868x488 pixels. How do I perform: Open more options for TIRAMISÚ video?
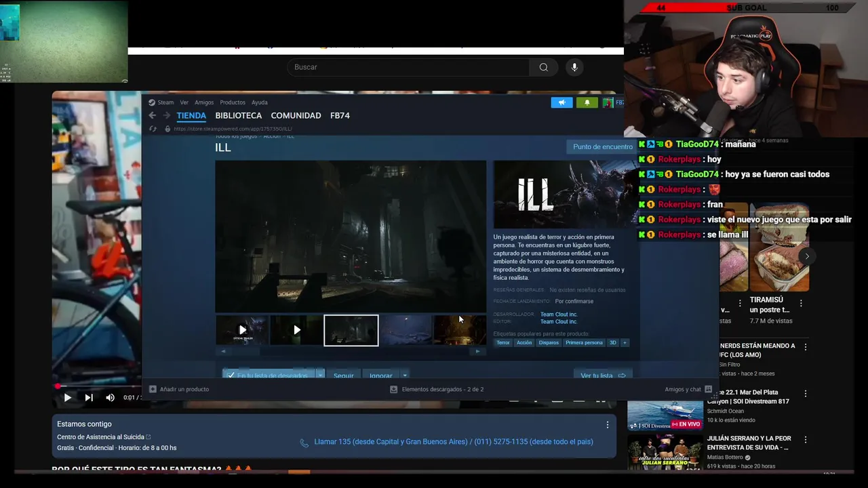click(x=801, y=304)
